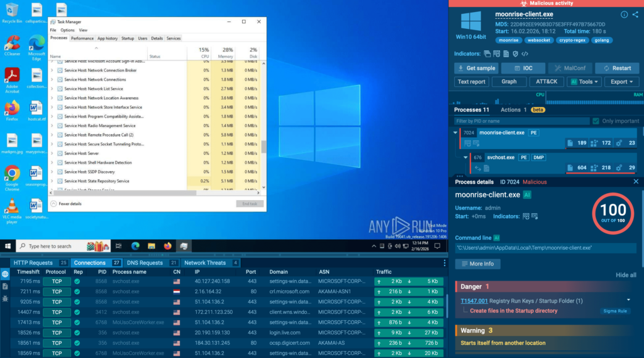Click the share icon beside moonrise-client.exe
The image size is (644, 358).
point(635,14)
